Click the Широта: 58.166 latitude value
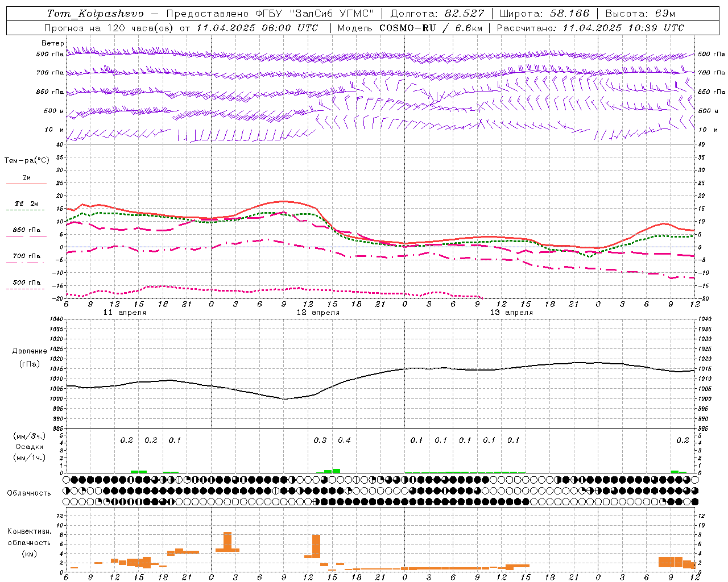Viewport: 728px width, 582px height. point(544,14)
